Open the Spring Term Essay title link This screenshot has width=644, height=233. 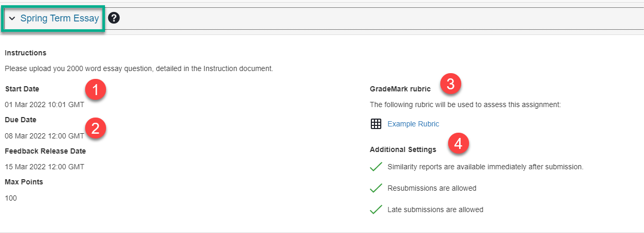(60, 18)
